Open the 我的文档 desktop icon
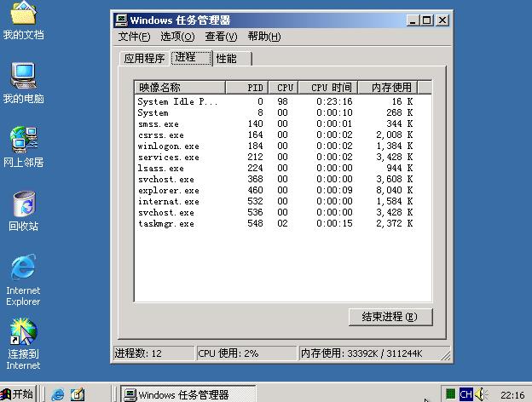Screen dimensions: 532x402 [x=23, y=20]
